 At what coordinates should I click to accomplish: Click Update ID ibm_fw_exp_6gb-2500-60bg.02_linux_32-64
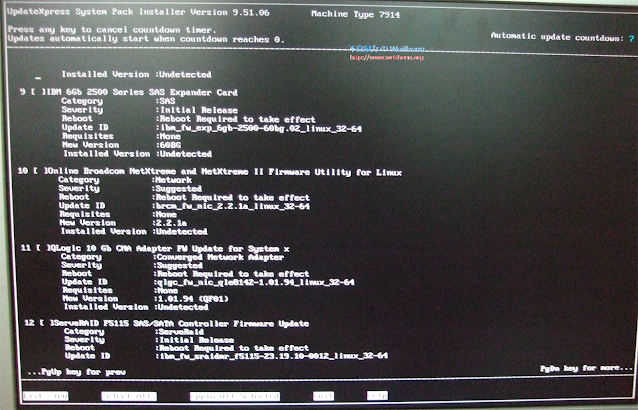pyautogui.click(x=261, y=128)
